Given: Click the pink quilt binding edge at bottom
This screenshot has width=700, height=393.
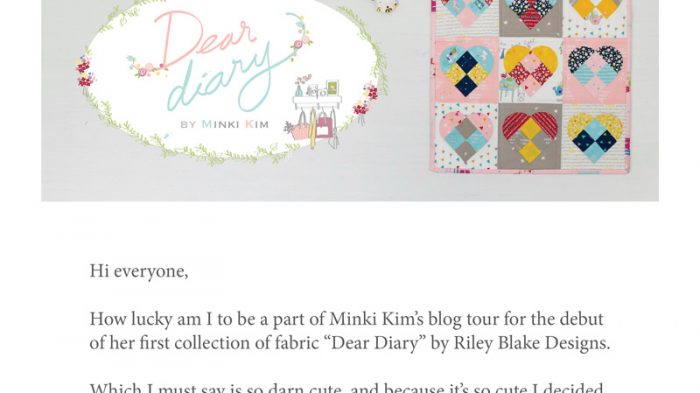Looking at the screenshot, I should coord(530,171).
